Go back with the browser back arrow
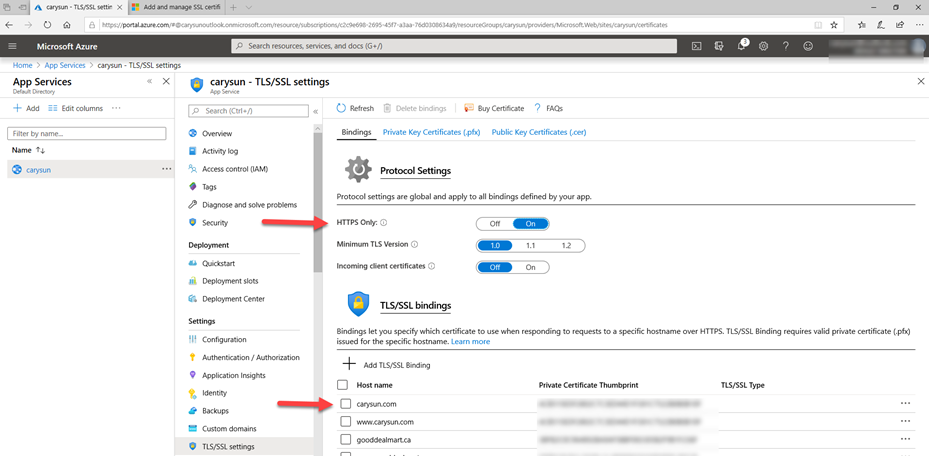Image resolution: width=929 pixels, height=456 pixels. [9, 25]
